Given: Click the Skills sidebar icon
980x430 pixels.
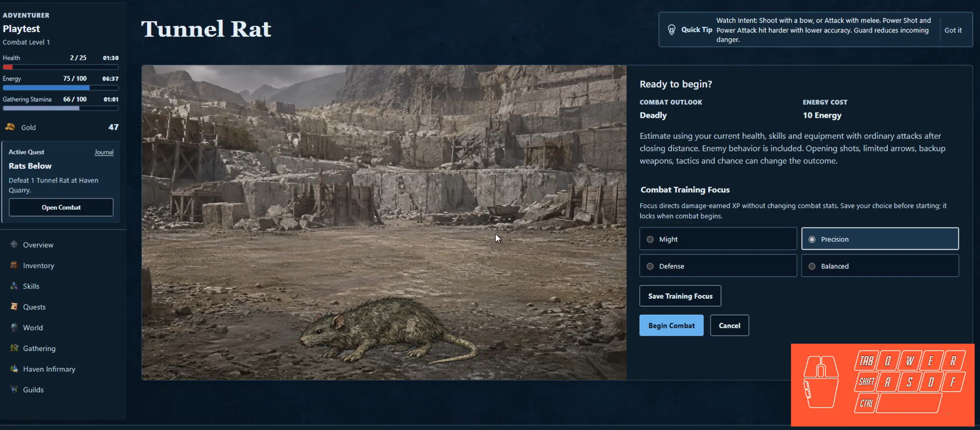Looking at the screenshot, I should 14,286.
